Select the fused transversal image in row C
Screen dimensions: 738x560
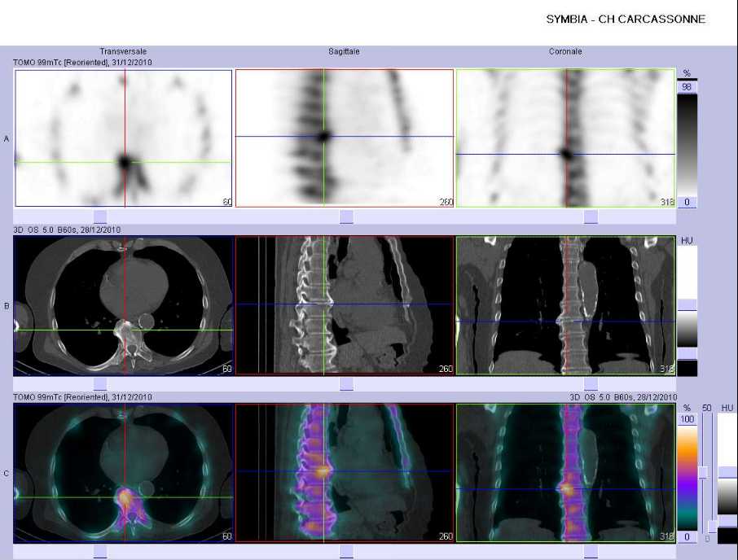[123, 473]
